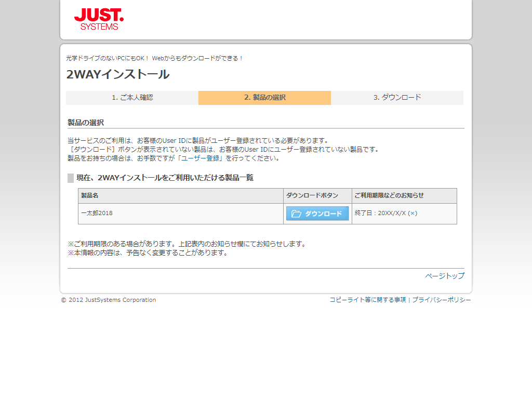The width and height of the screenshot is (532, 399).
Task: Open プライバシーポリシー link
Action: pyautogui.click(x=442, y=300)
